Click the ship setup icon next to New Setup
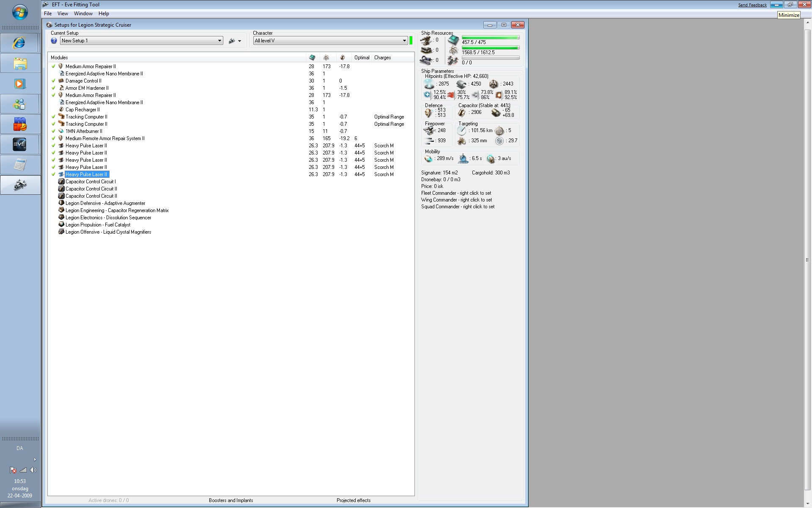 tap(231, 41)
